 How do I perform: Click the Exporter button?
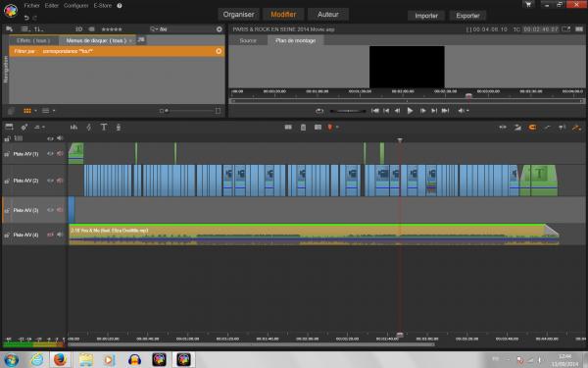(467, 16)
